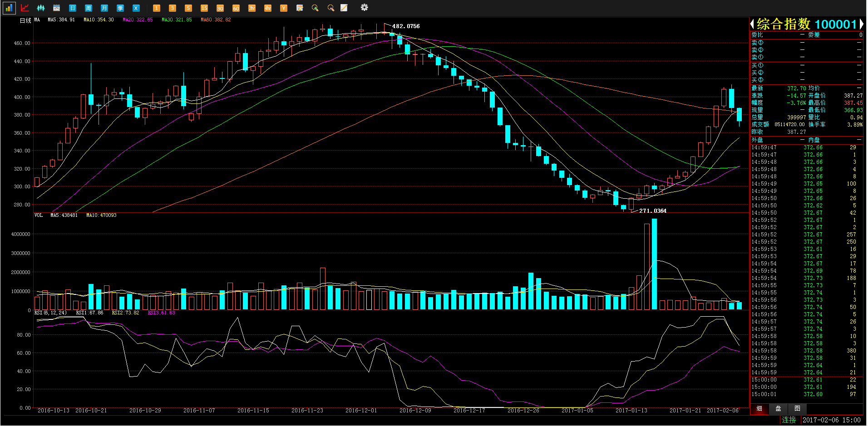Click the change value -14.57

pyautogui.click(x=797, y=96)
